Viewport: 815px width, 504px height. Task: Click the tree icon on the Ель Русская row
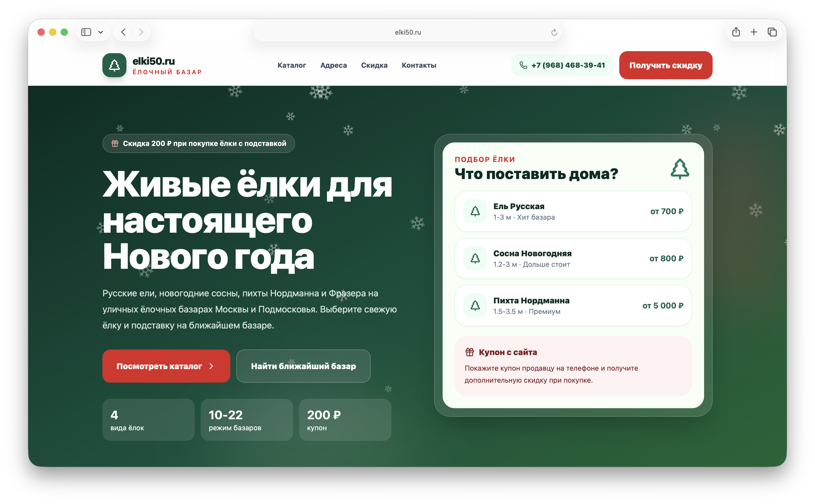click(x=475, y=211)
